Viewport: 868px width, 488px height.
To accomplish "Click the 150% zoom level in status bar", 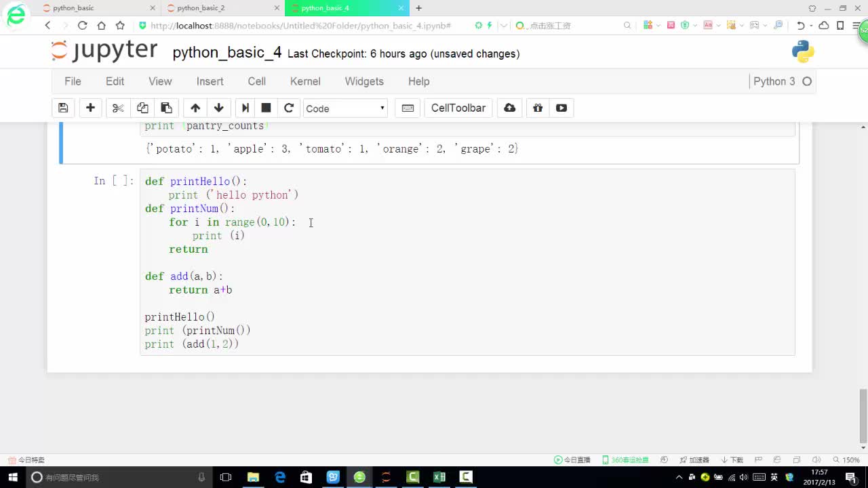I will pyautogui.click(x=847, y=460).
